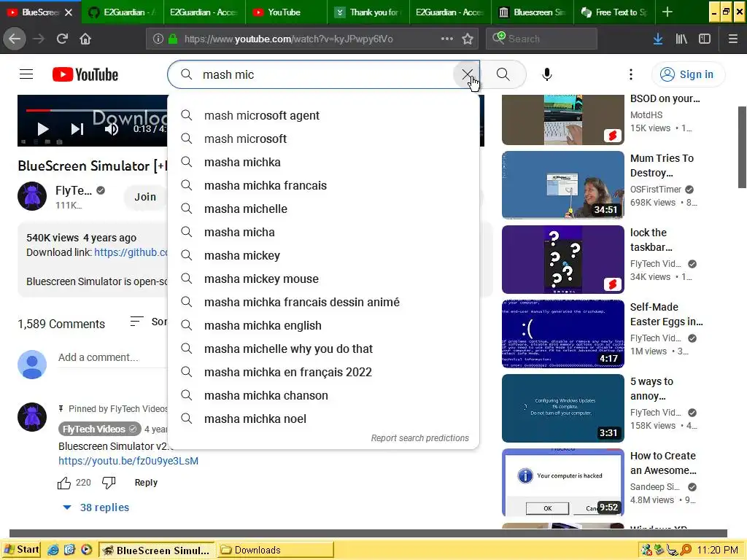Open the YouTube hamburger guide menu
This screenshot has height=560, width=747.
click(26, 74)
